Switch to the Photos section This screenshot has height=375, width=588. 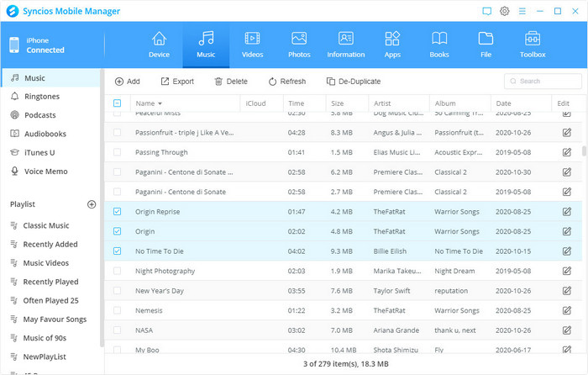coord(298,45)
